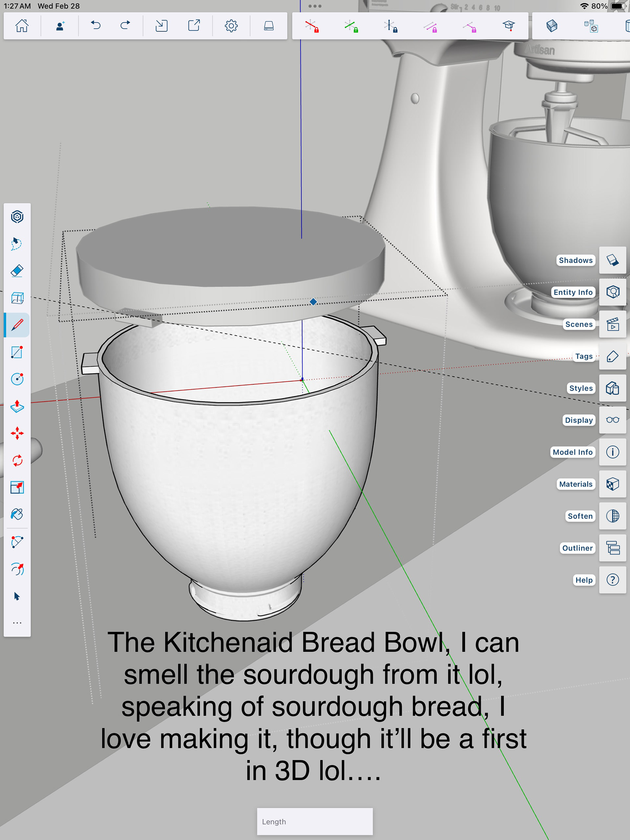This screenshot has height=840, width=630.
Task: Toggle green axis lock
Action: [x=351, y=26]
